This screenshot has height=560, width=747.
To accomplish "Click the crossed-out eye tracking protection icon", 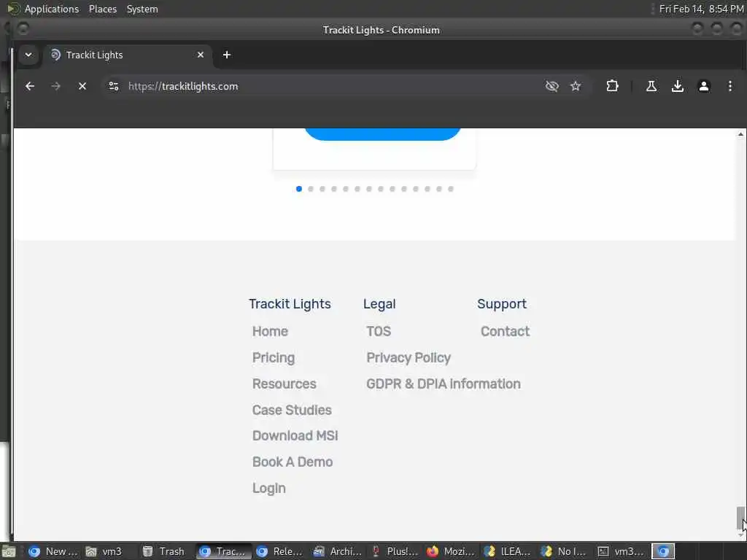I will [x=551, y=86].
